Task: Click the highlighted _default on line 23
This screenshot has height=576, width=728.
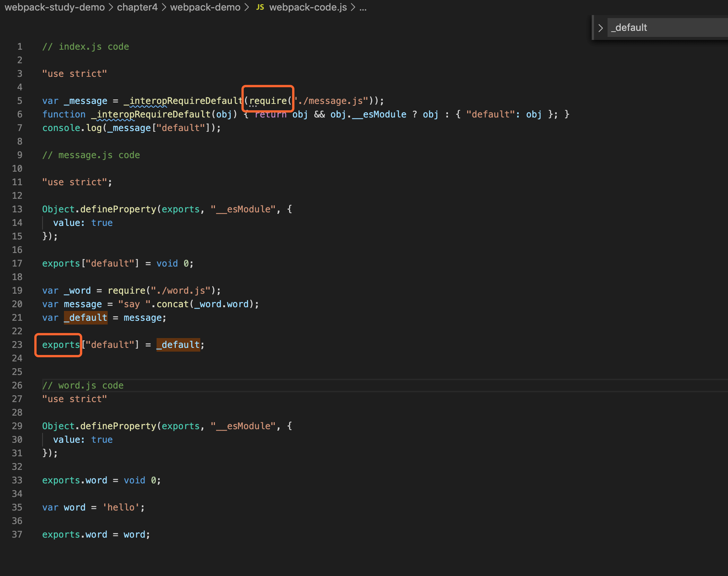Action: click(x=178, y=345)
